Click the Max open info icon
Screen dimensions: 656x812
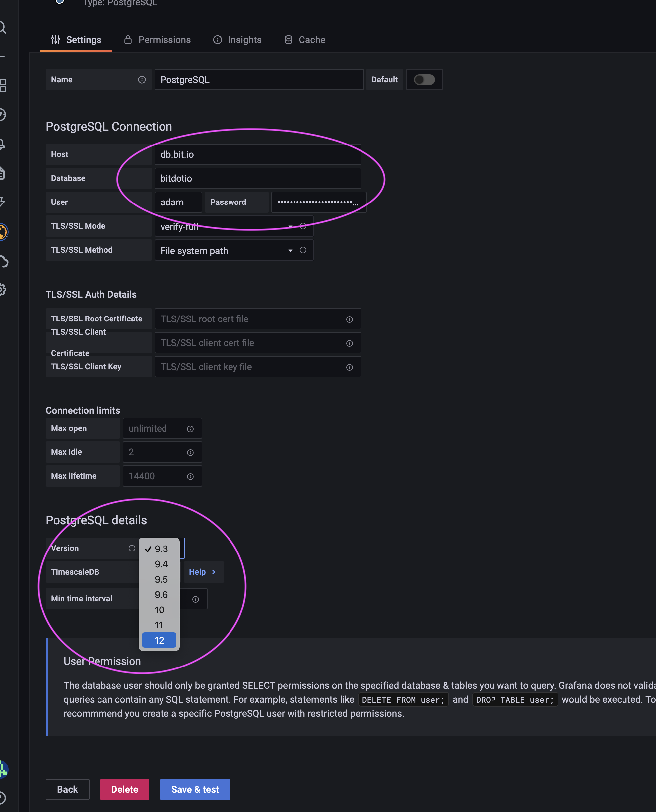coord(190,429)
